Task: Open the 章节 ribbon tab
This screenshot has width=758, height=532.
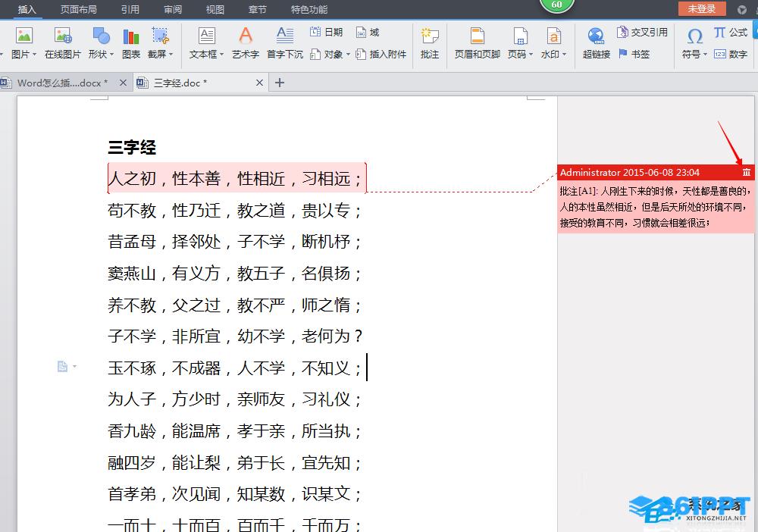Action: coord(257,9)
